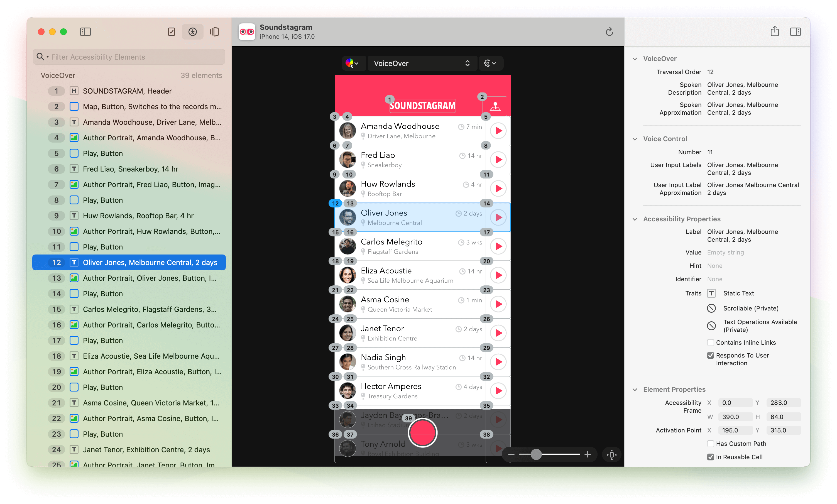Click the share icon

click(775, 31)
